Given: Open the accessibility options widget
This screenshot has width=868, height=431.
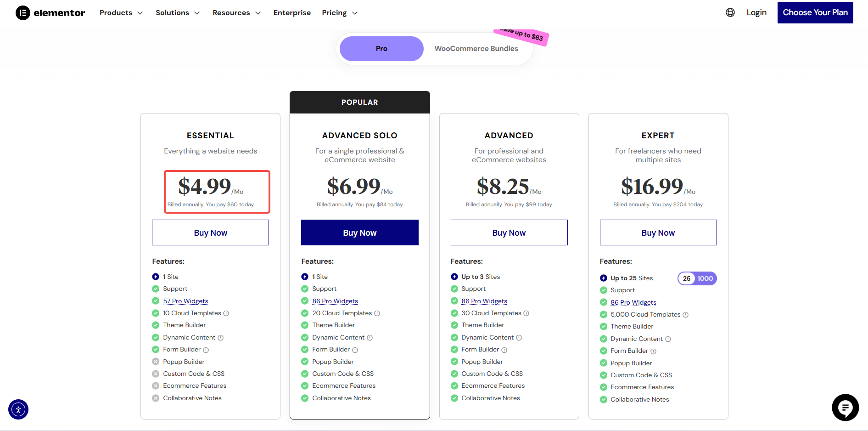Looking at the screenshot, I should click(18, 409).
